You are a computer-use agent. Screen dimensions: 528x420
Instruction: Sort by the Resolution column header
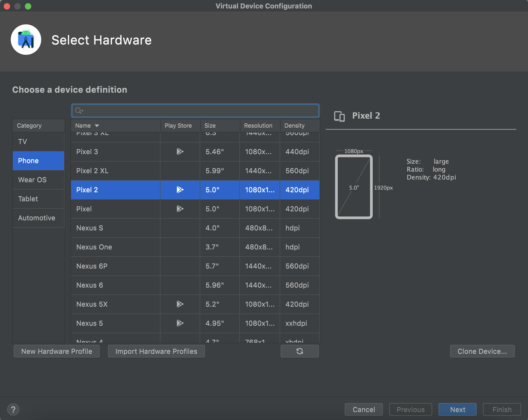[x=260, y=126]
